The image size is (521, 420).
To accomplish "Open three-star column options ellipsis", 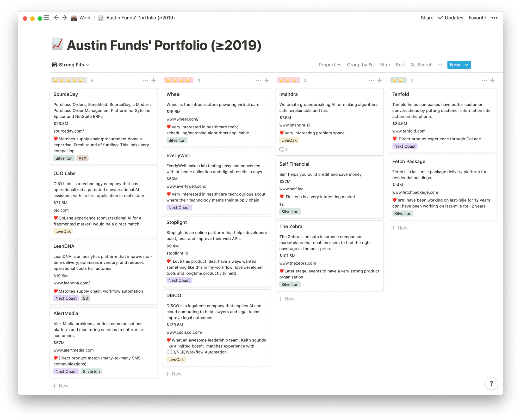I will 371,80.
